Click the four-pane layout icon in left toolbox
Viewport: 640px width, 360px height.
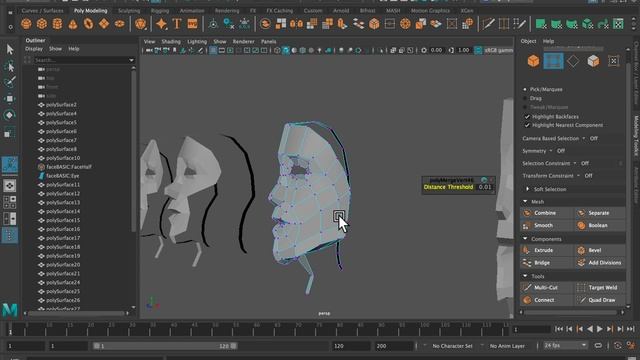tap(10, 202)
